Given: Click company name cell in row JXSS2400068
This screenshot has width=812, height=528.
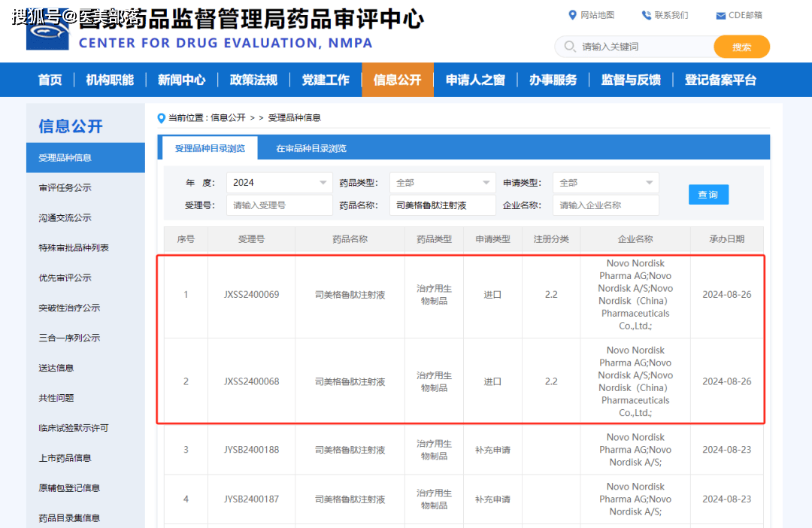Looking at the screenshot, I should 635,382.
